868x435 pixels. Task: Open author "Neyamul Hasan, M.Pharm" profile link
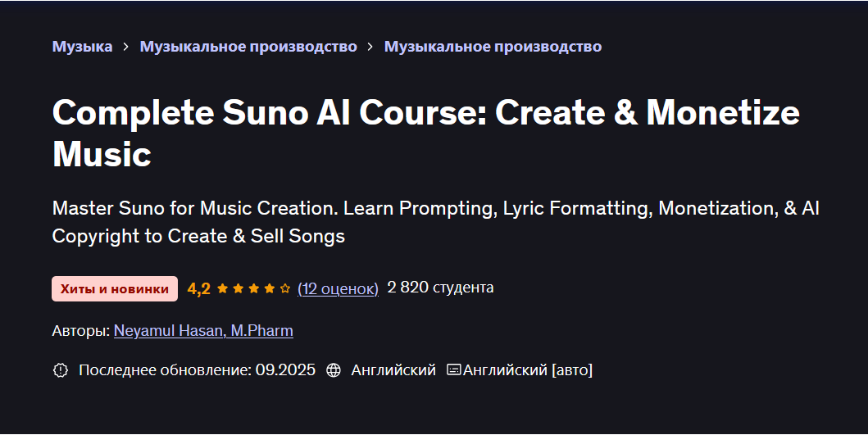coord(203,331)
